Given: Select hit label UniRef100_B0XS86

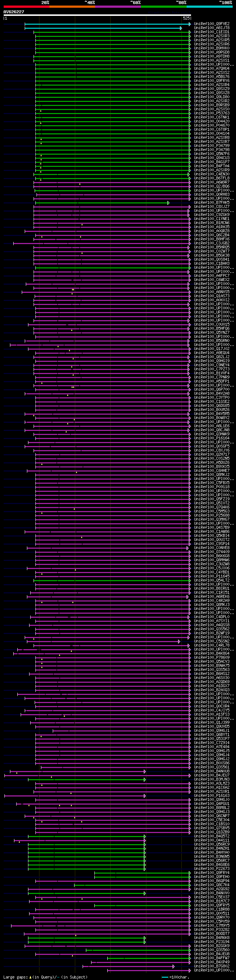Looking at the screenshot, I should pos(212,763).
